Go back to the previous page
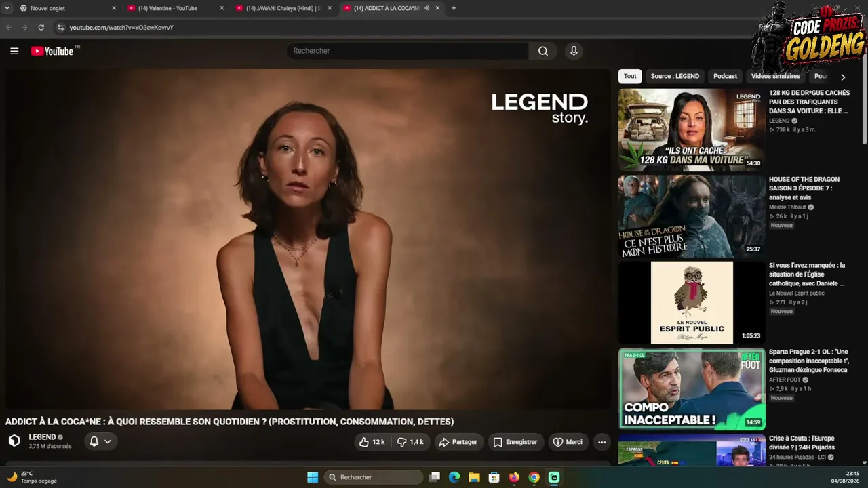This screenshot has height=488, width=868. tap(9, 28)
